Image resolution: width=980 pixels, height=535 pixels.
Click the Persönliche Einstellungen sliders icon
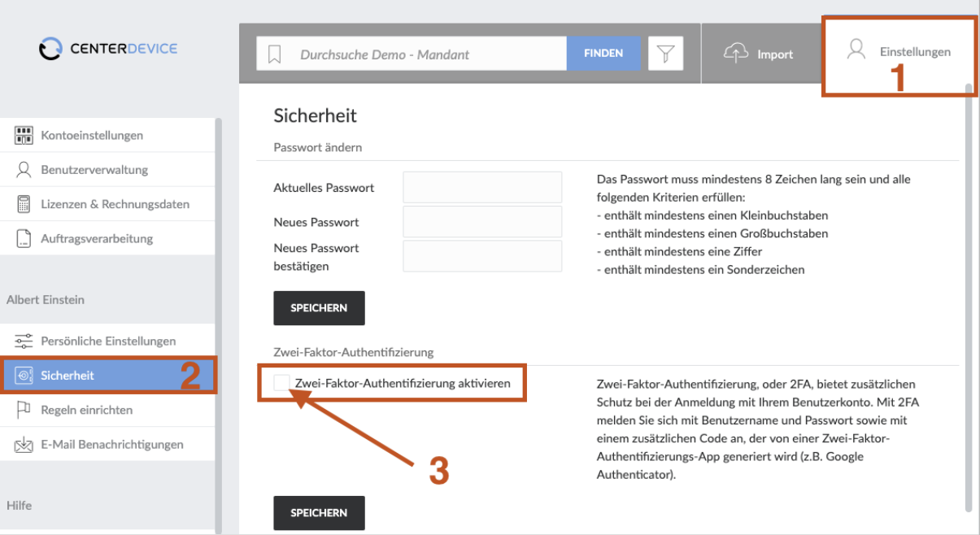24,341
